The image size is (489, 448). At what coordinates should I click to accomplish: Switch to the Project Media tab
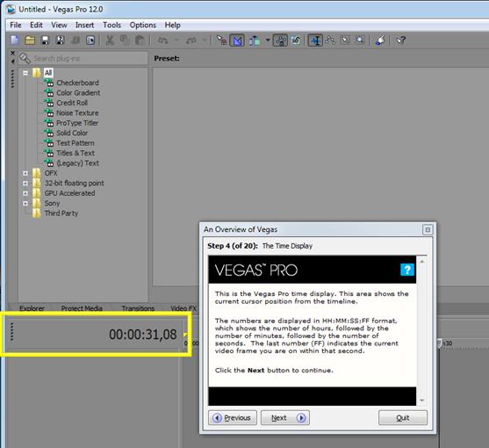pyautogui.click(x=82, y=308)
